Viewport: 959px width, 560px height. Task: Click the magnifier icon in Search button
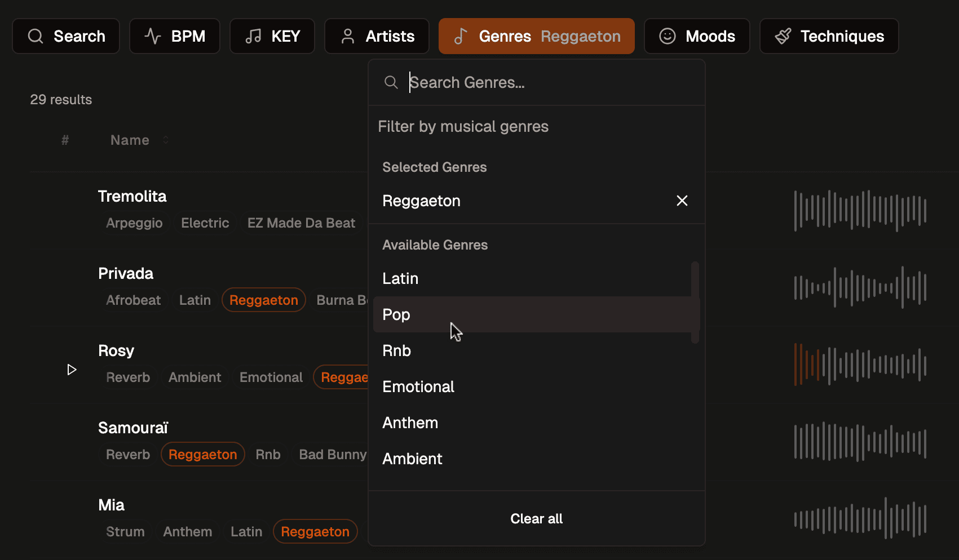[x=36, y=36]
